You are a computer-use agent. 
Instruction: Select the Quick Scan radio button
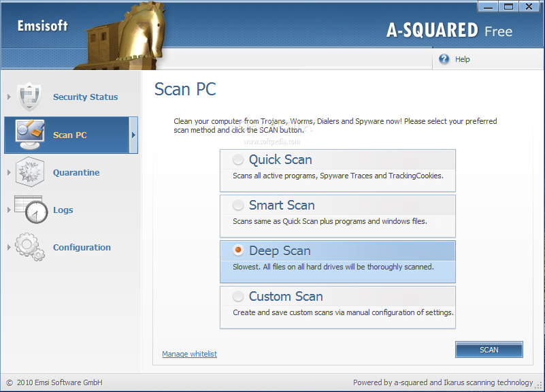point(238,160)
